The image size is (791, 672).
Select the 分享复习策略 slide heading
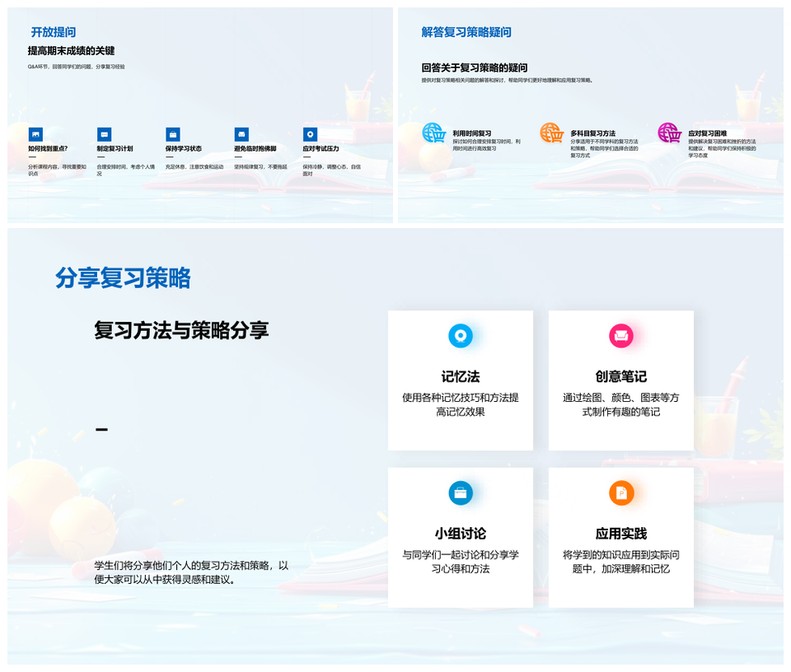pyautogui.click(x=123, y=278)
